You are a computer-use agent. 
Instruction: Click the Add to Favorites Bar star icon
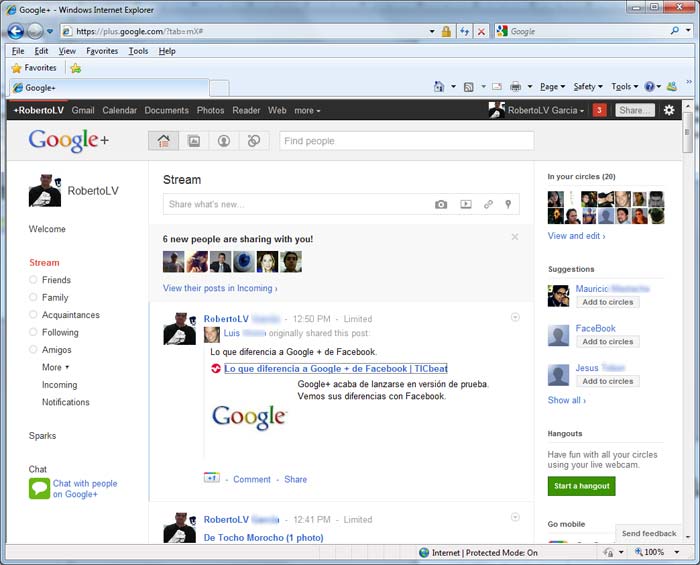click(x=76, y=68)
